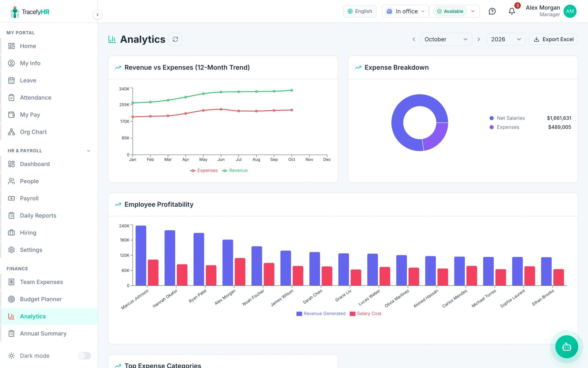The height and width of the screenshot is (368, 588).
Task: Click the Daily Reports clipboard icon
Action: coord(11,216)
